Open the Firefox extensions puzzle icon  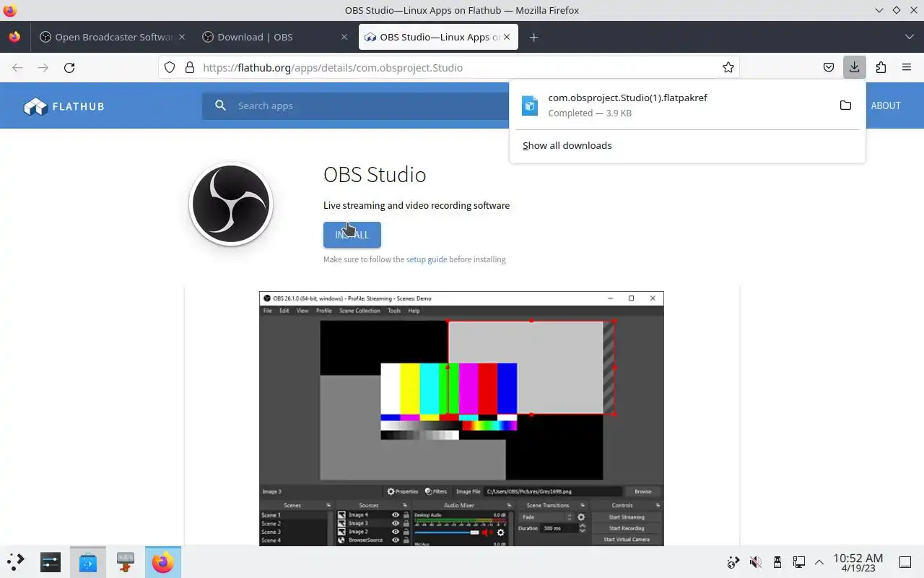click(x=881, y=67)
